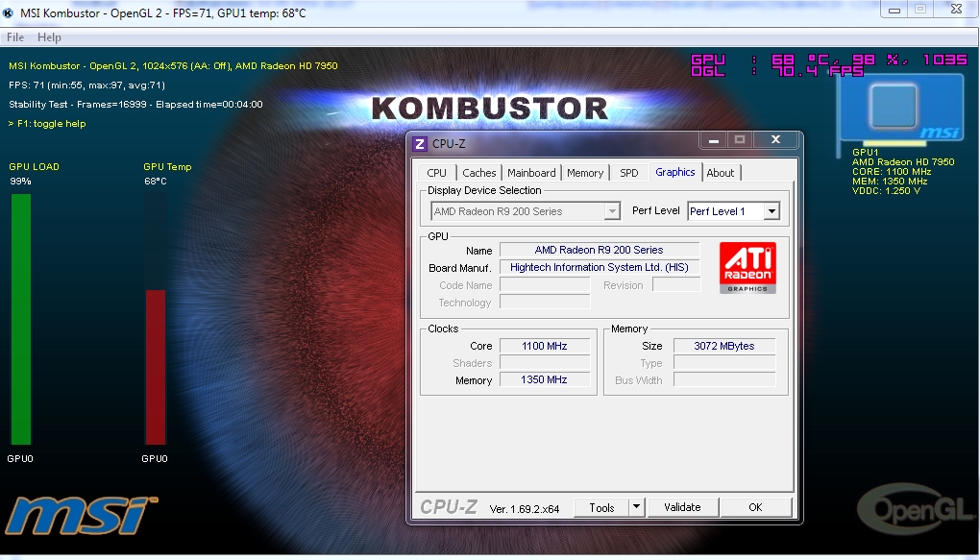Click the MSI Kombustor OpenGL 2 resolution header line
This screenshot has height=560, width=980.
pyautogui.click(x=173, y=65)
